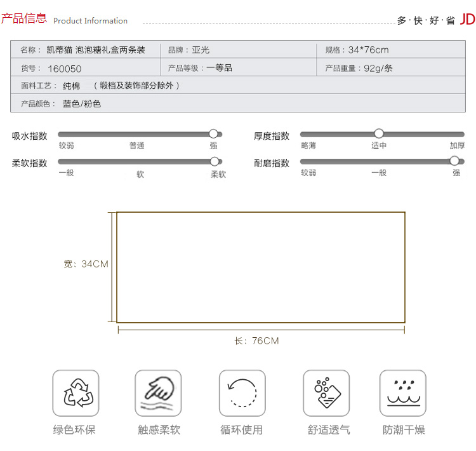476x451 pixels.
Task: Click the red JD logo
Action: pos(467,19)
